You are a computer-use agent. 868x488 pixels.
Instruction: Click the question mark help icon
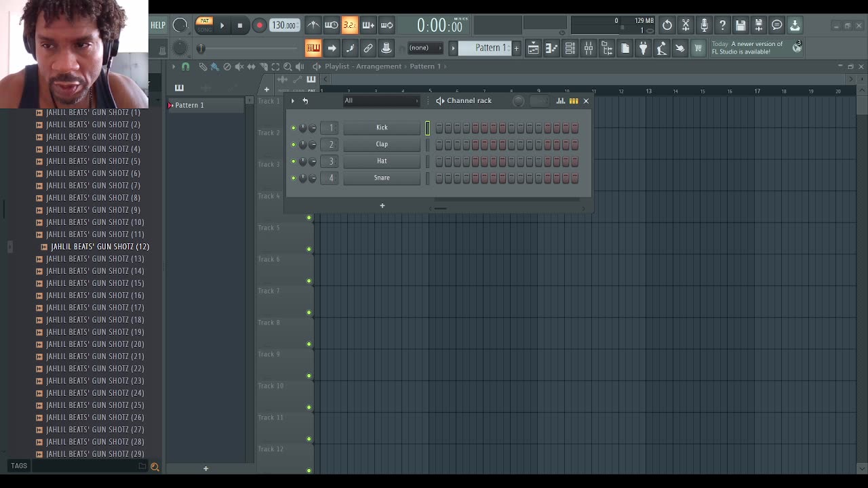pyautogui.click(x=722, y=26)
